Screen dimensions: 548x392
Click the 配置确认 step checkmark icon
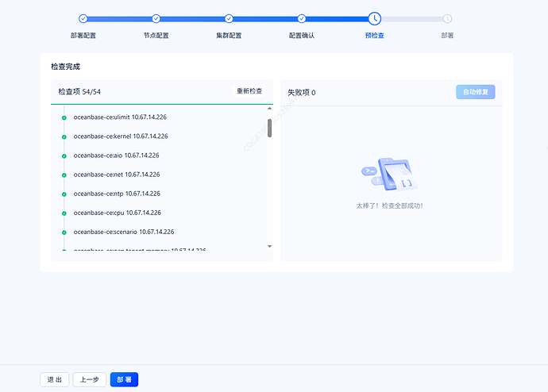pos(302,18)
